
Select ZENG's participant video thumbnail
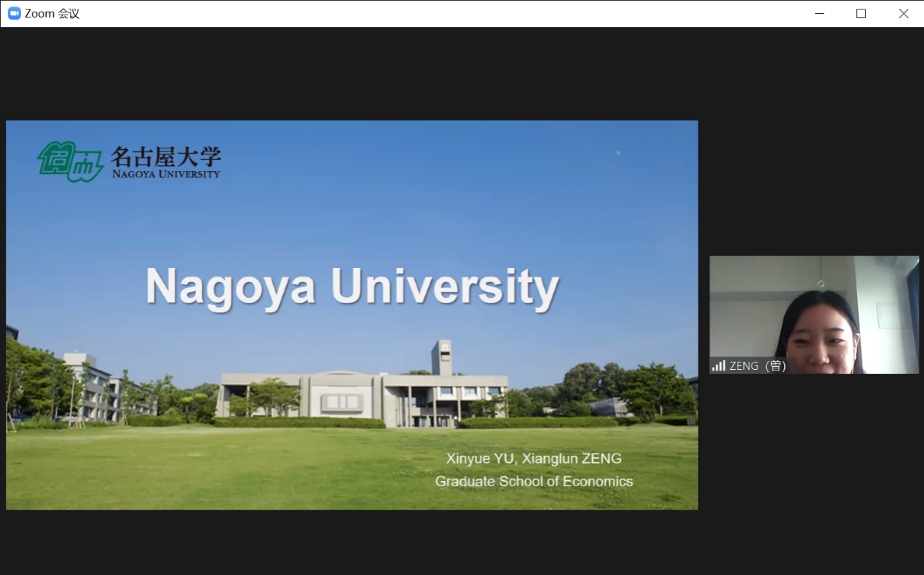click(814, 314)
